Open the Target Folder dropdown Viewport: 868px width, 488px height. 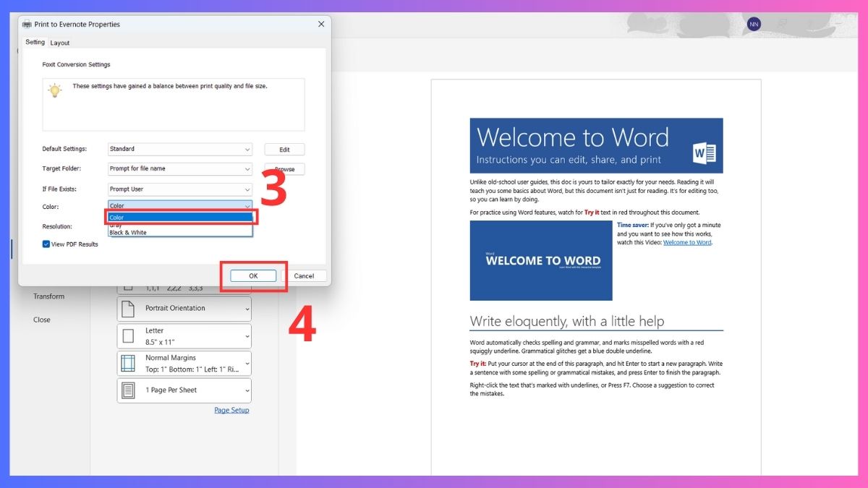[x=180, y=168]
